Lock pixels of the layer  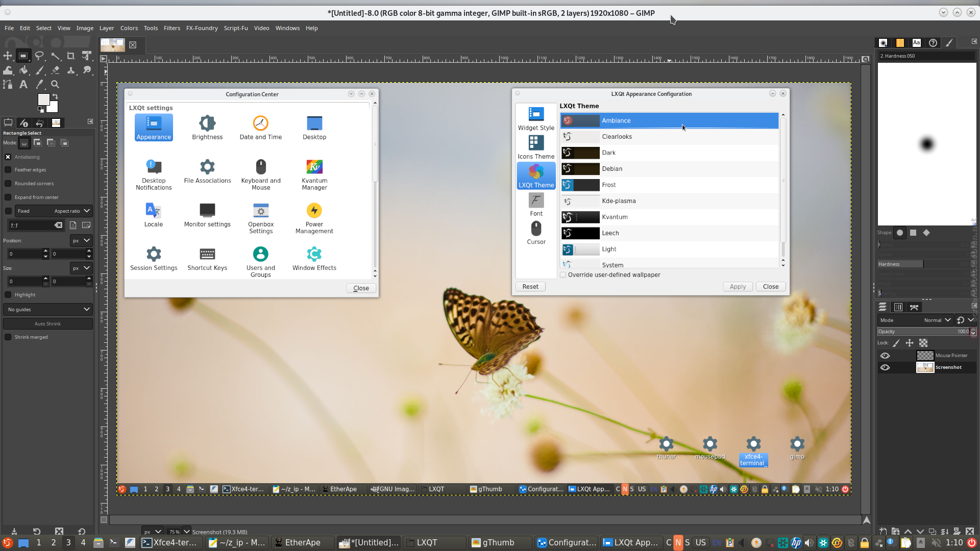896,343
